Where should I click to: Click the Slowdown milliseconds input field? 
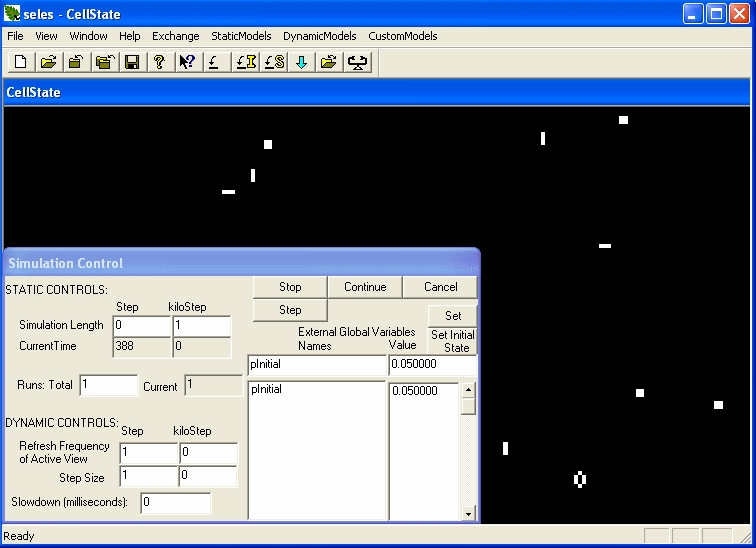[x=176, y=503]
